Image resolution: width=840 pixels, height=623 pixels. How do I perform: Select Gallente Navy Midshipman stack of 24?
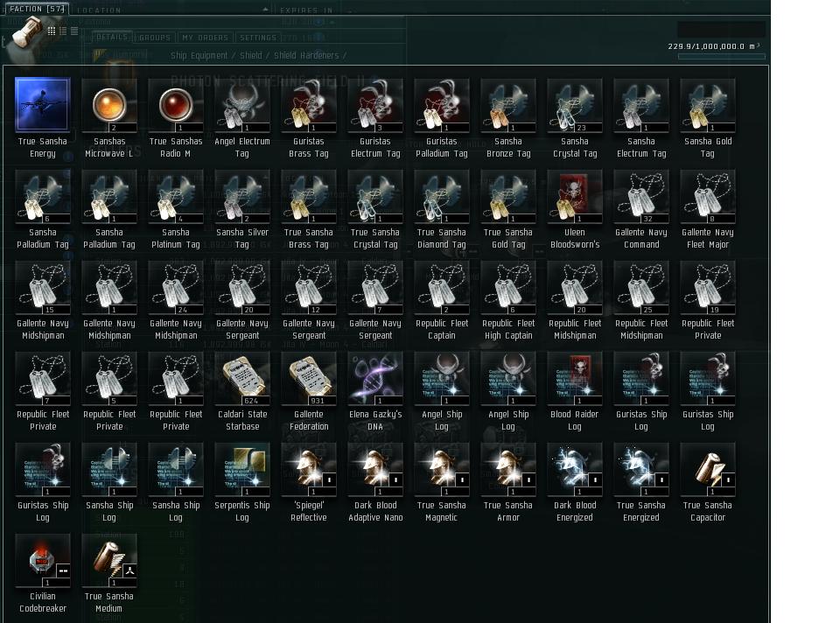tap(176, 287)
